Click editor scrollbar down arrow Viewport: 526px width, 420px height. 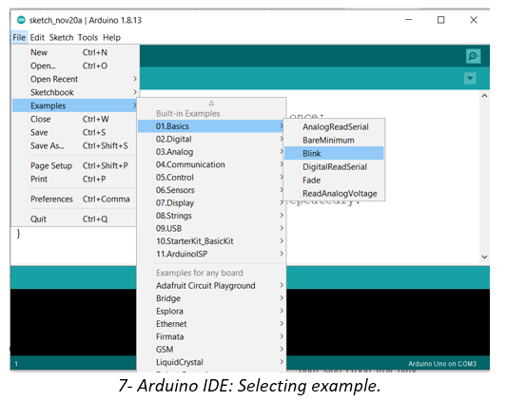[484, 258]
